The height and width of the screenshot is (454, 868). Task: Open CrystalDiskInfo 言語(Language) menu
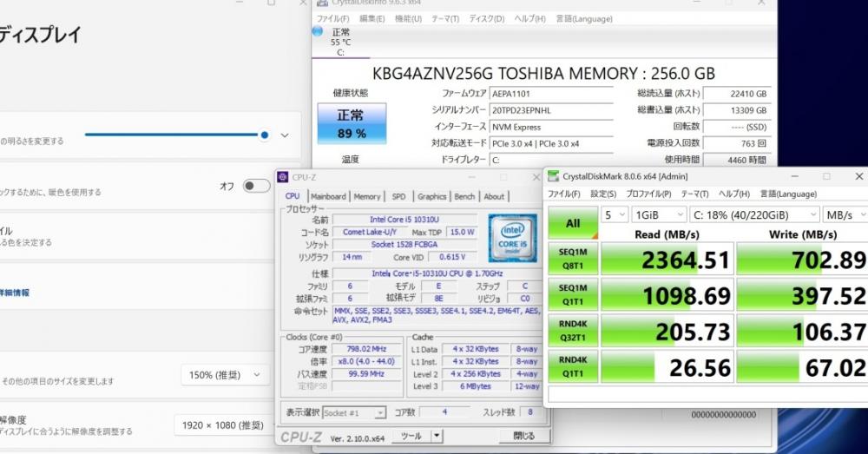tap(584, 19)
